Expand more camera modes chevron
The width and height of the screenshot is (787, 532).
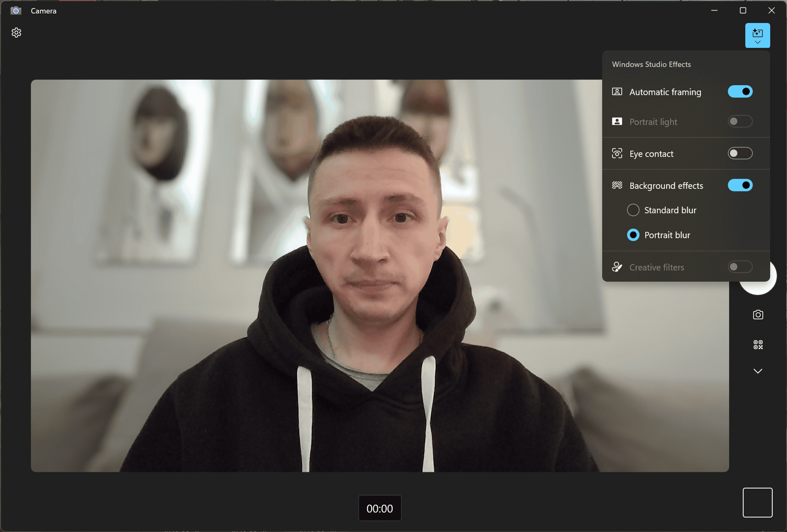(757, 371)
